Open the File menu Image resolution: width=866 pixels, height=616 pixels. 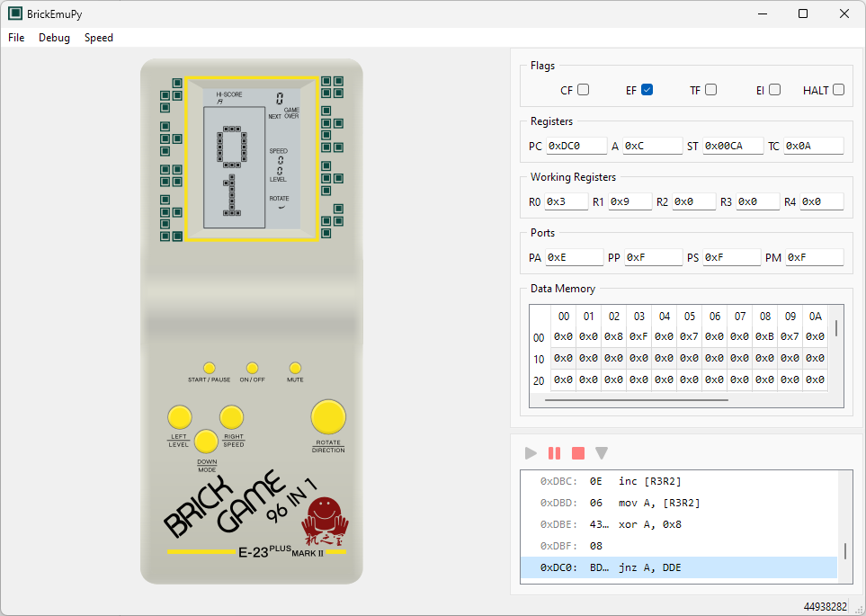tap(15, 38)
